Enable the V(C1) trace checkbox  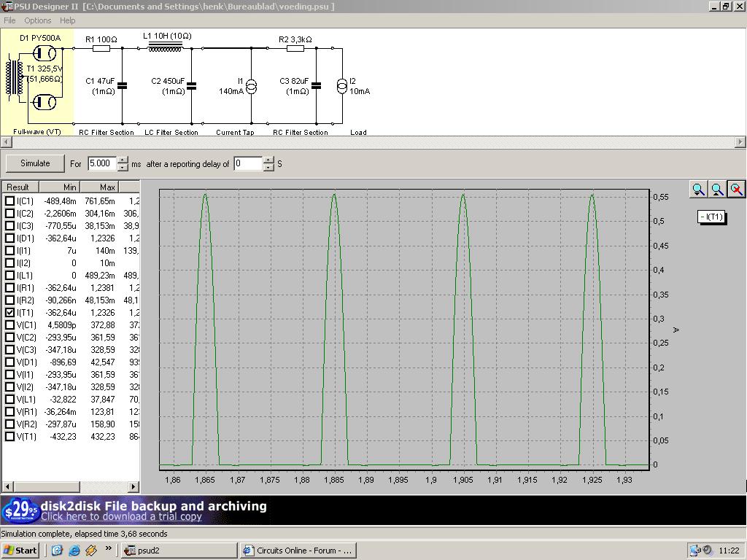[x=10, y=325]
